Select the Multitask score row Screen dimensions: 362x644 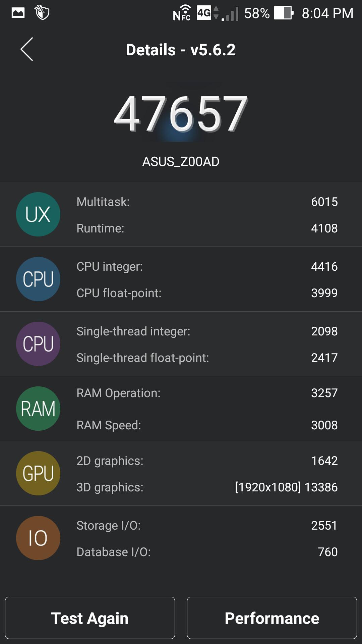[207, 202]
